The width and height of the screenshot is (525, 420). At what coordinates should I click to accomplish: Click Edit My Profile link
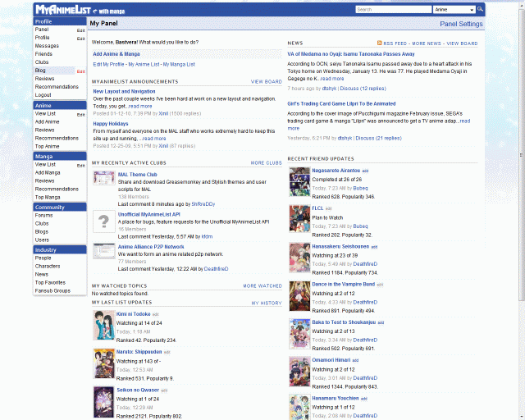pos(108,64)
